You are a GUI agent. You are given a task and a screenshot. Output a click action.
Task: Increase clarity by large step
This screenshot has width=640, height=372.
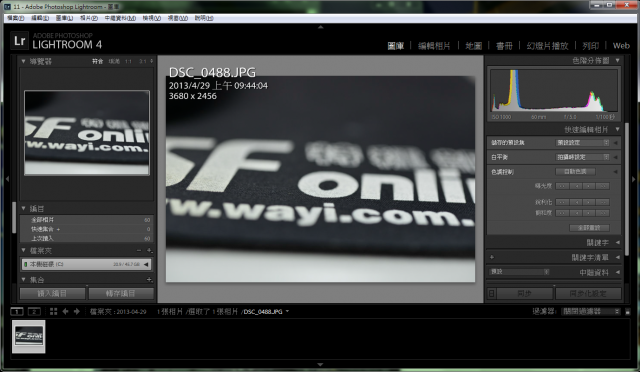602,202
